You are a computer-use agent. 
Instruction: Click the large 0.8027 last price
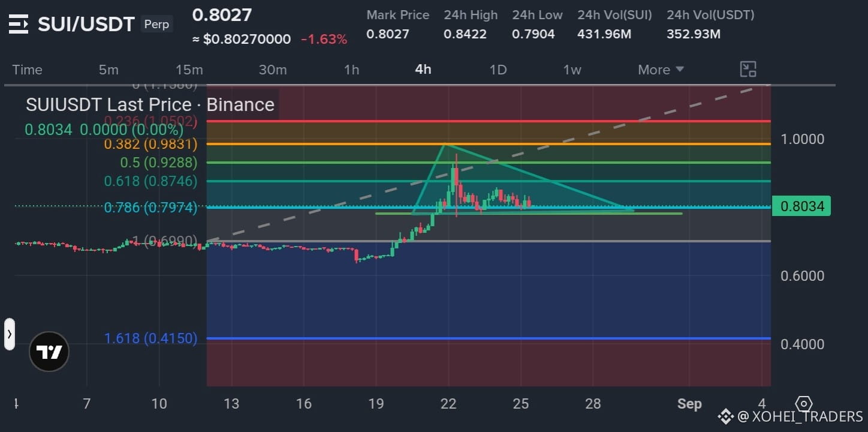click(222, 14)
